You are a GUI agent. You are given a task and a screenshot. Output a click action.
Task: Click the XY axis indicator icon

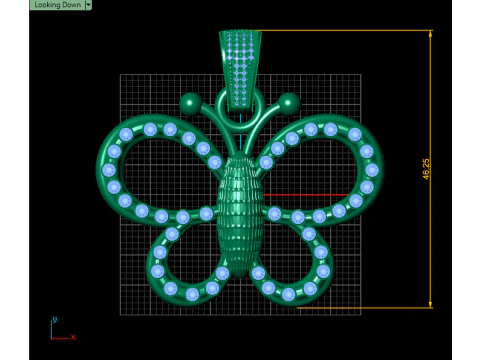pyautogui.click(x=63, y=329)
